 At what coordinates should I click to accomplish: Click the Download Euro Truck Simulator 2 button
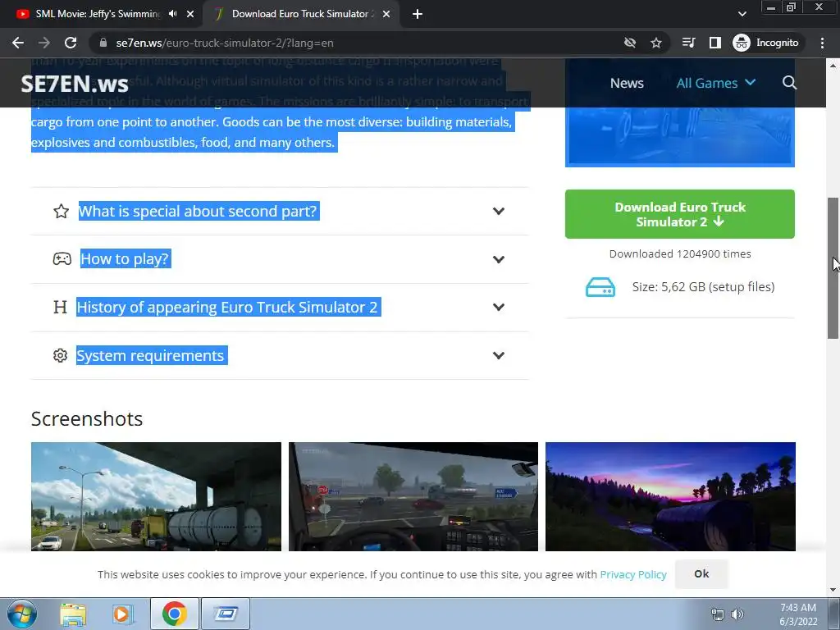tap(680, 214)
